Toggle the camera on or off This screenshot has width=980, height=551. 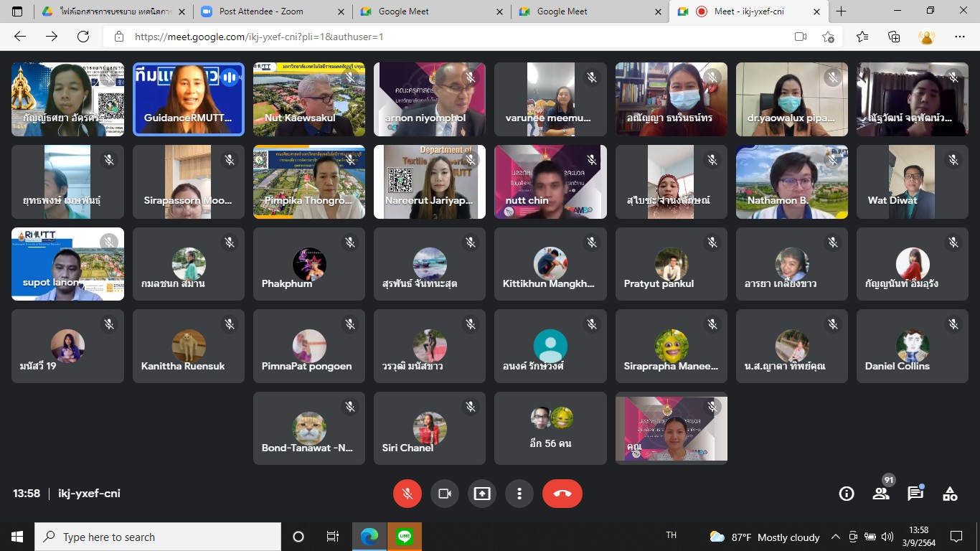445,494
